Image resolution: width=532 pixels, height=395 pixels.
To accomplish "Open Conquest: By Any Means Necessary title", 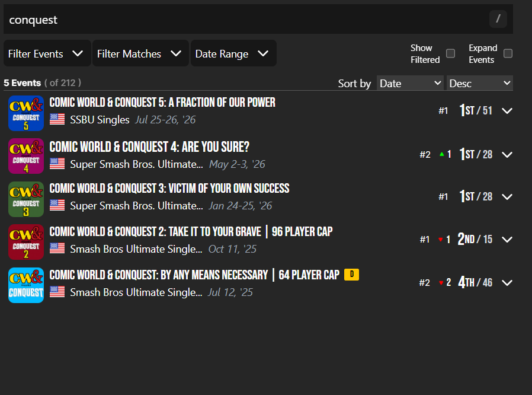I will click(x=194, y=275).
